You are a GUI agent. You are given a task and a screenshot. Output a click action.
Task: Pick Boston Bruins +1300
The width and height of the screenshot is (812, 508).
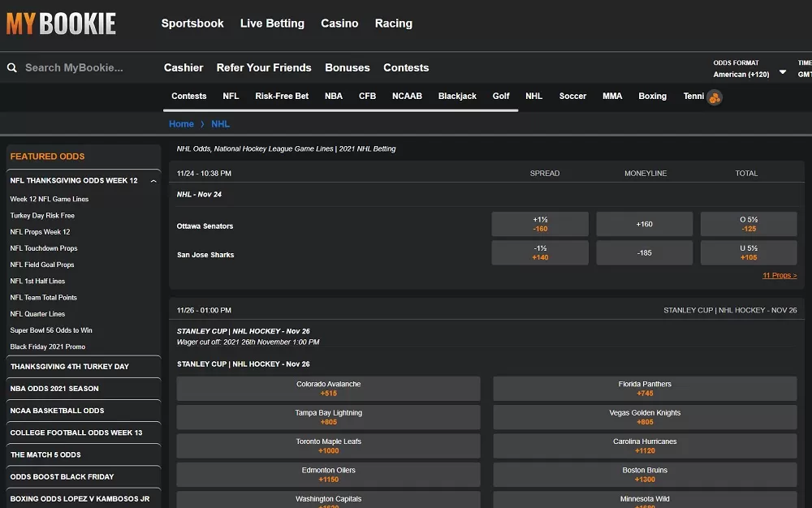[645, 475]
